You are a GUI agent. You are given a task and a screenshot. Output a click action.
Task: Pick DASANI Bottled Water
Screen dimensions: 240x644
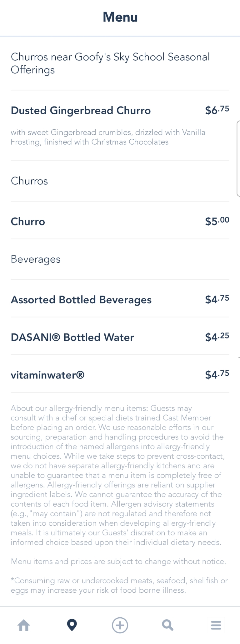coord(72,337)
